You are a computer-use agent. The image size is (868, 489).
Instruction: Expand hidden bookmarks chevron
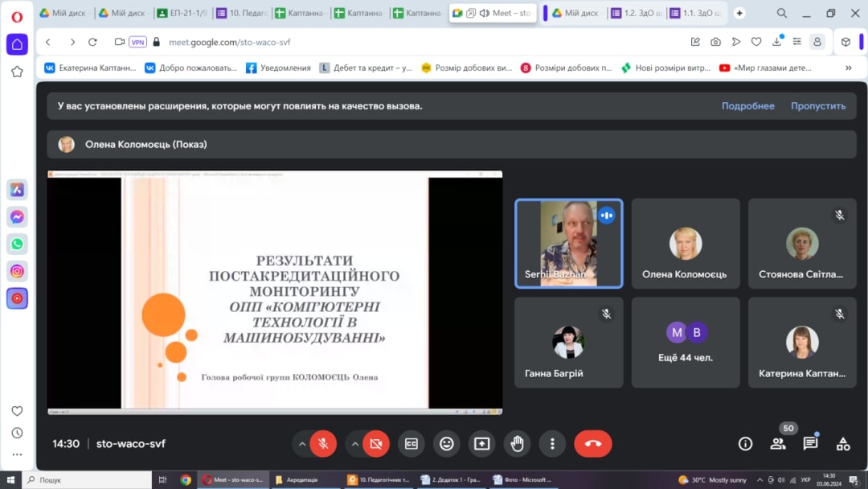(x=849, y=68)
